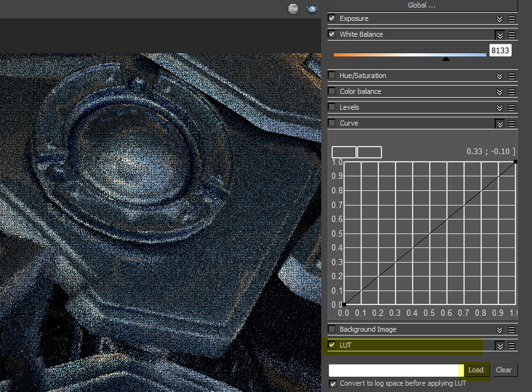Expand the Exposure rollout chevron

click(x=500, y=19)
